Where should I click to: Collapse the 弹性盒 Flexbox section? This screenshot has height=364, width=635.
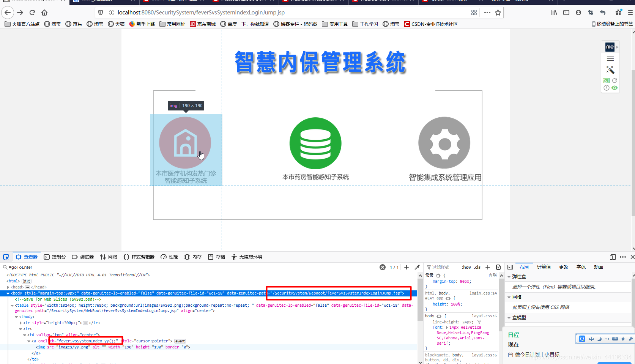pyautogui.click(x=509, y=277)
